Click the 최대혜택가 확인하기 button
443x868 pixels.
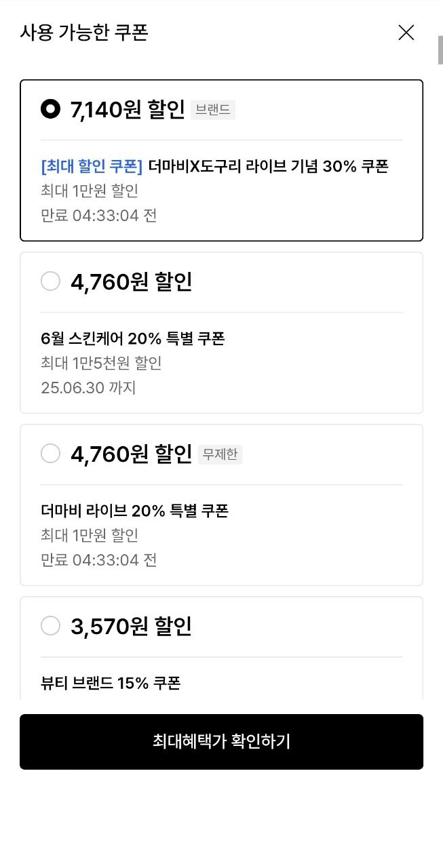point(221,741)
